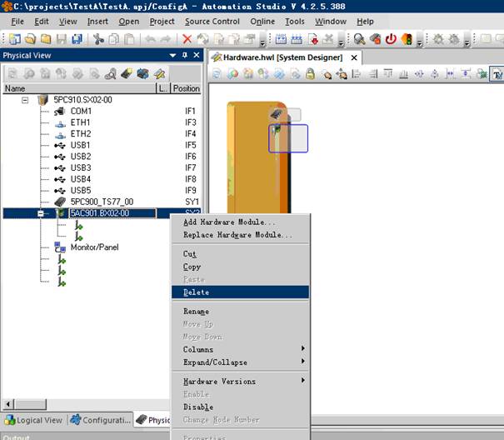504x440 pixels.
Task: Select the 5PC900_TS77_00 tree item
Action: pyautogui.click(x=101, y=202)
